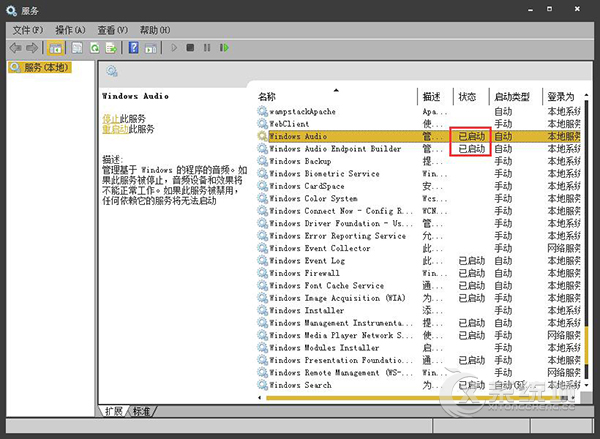
Task: Select Windows Management Instrumentation row
Action: (x=419, y=323)
